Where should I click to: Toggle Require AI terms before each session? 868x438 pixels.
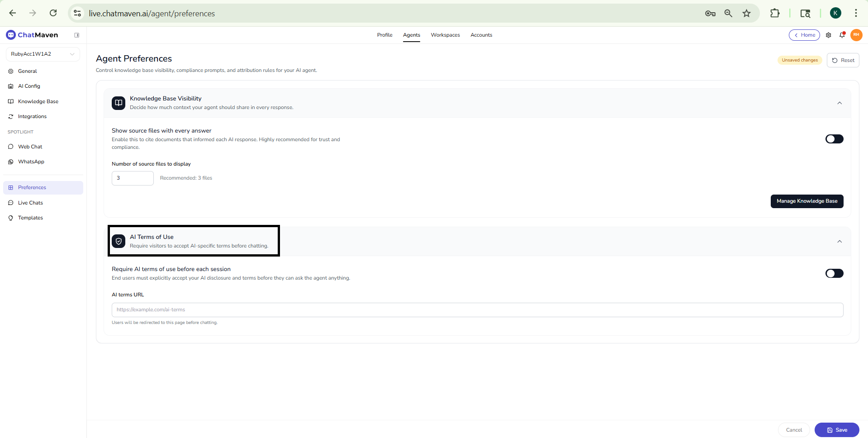834,273
